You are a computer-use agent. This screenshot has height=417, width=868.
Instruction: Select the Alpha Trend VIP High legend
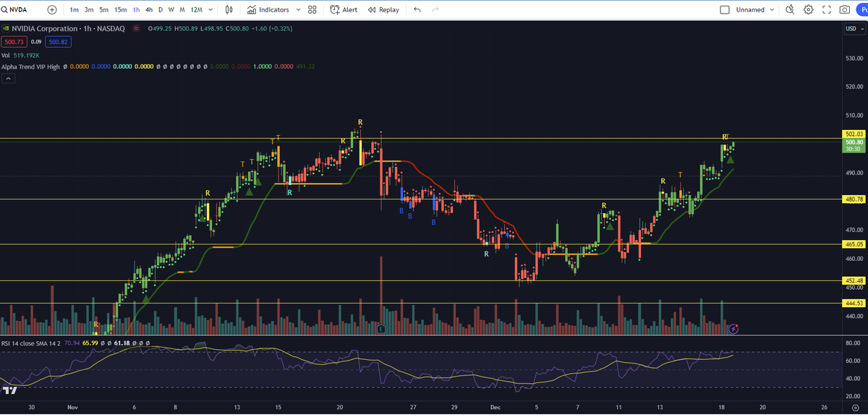tap(30, 66)
